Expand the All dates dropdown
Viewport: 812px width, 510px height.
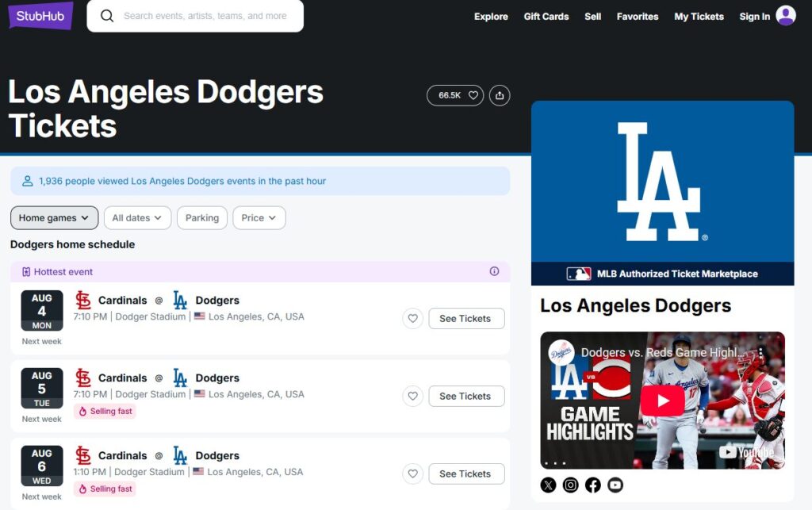[x=137, y=218]
